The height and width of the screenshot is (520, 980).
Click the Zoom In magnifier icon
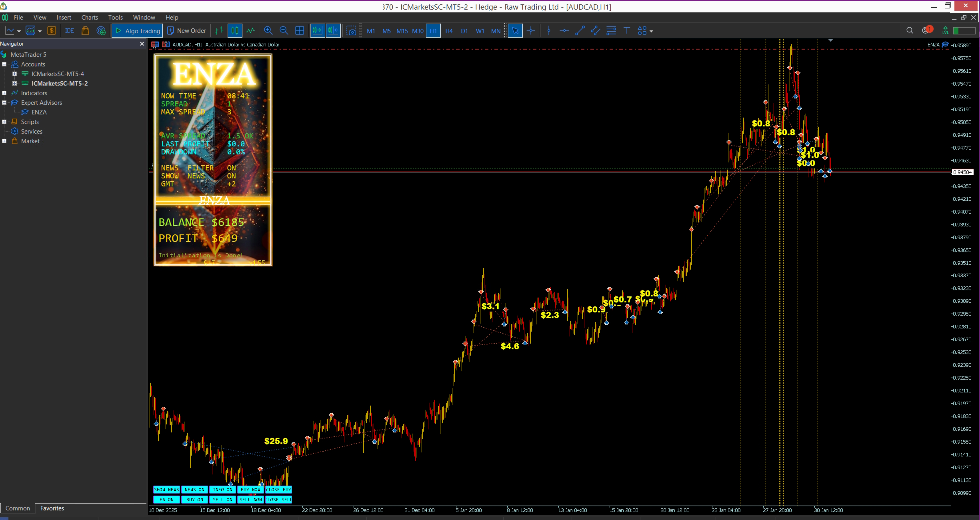(x=268, y=31)
